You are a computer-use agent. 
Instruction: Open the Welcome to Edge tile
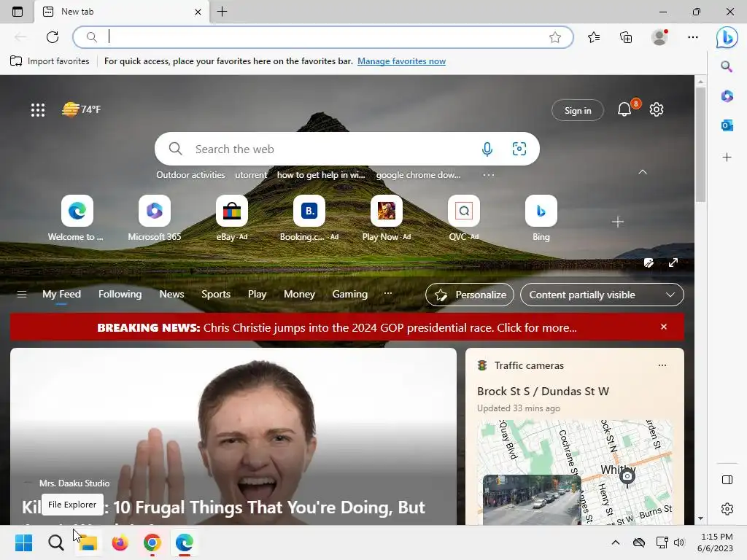(77, 218)
